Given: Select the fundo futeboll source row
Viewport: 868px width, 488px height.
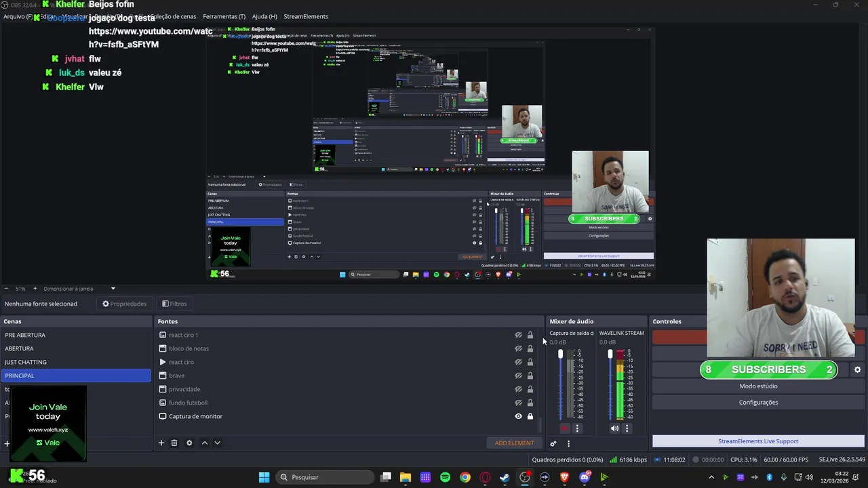Looking at the screenshot, I should tap(346, 403).
